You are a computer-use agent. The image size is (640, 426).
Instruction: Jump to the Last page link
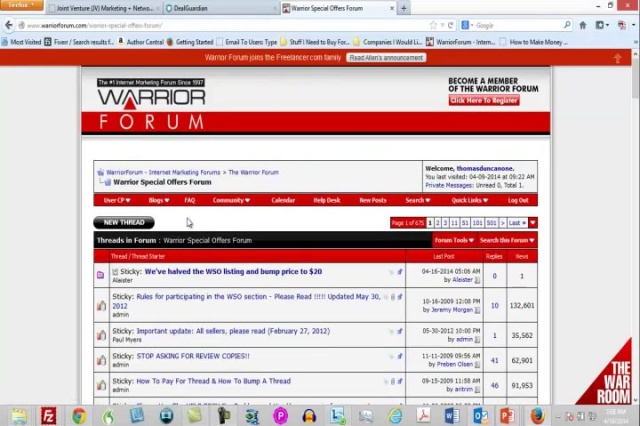(517, 223)
